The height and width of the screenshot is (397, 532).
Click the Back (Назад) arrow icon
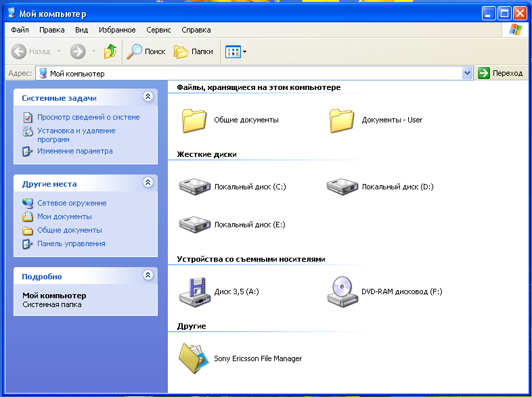point(19,51)
